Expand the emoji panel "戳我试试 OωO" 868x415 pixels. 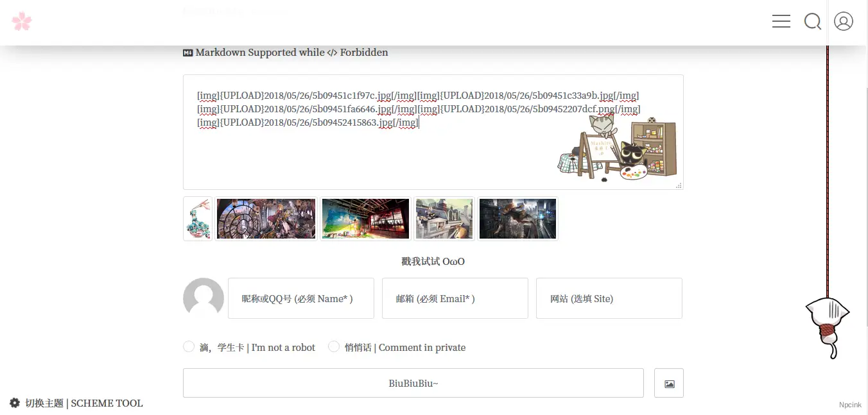click(x=433, y=262)
